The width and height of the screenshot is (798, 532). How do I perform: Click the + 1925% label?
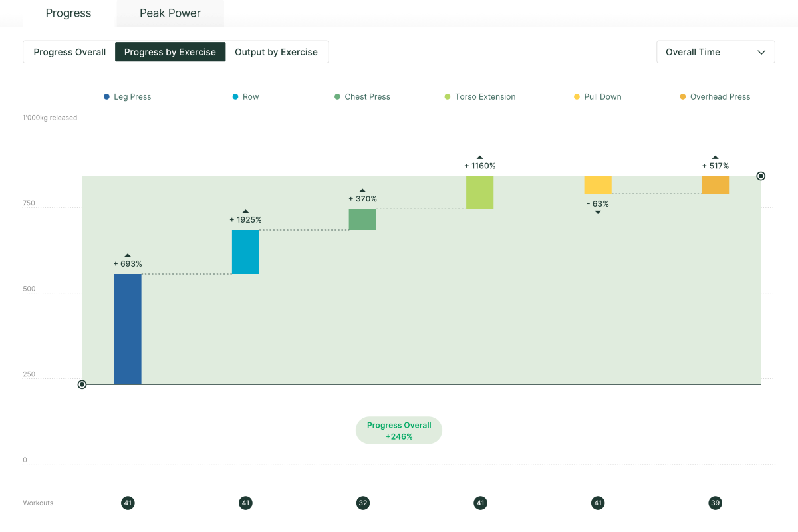click(x=245, y=220)
